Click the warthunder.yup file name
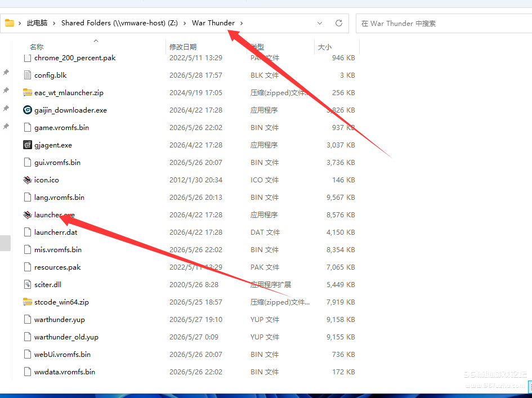This screenshot has height=398, width=532. (x=60, y=320)
